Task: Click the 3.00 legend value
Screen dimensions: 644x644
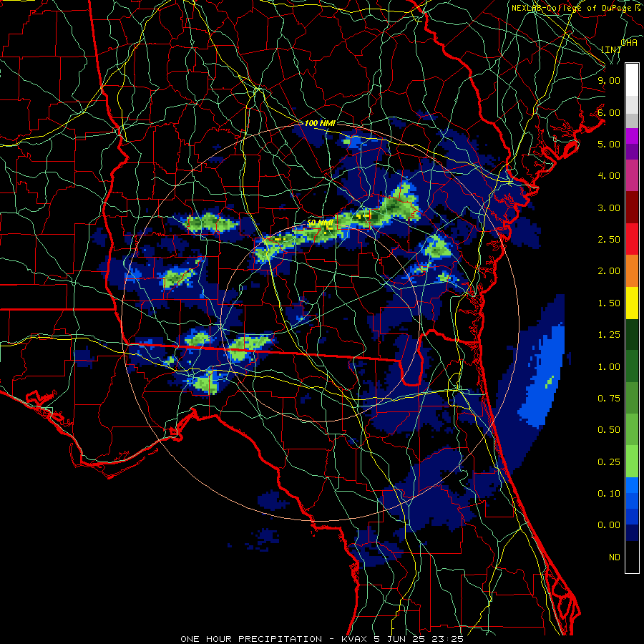Action: pos(609,208)
